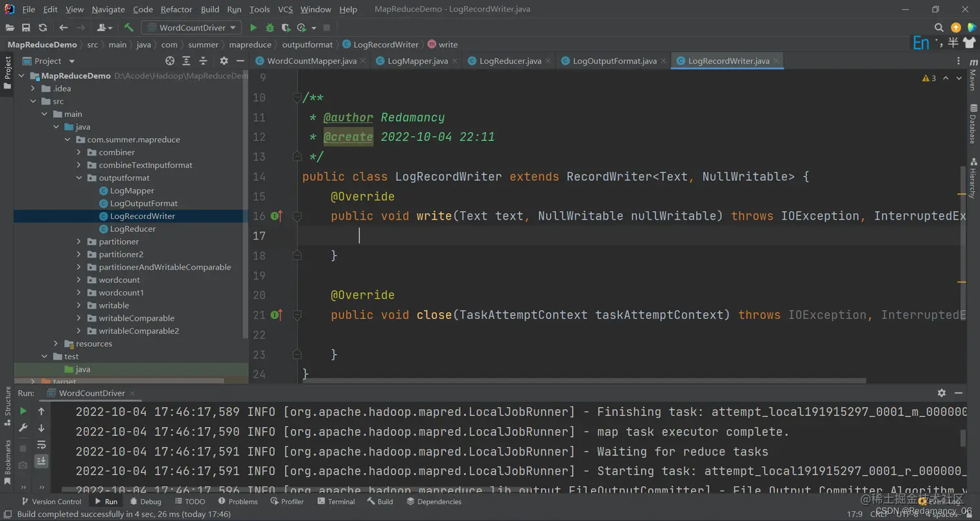Screen dimensions: 980x521
Task: Expand the .idea folder
Action: (x=33, y=88)
